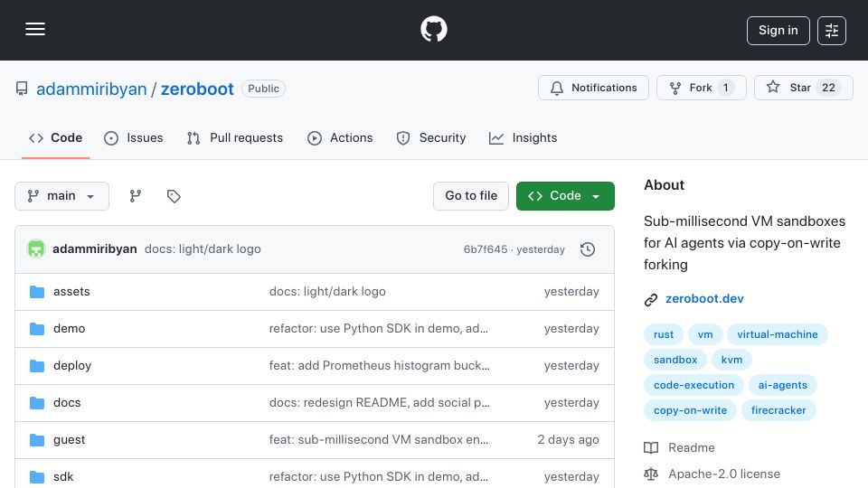Click the folder icon of deploy row
Image resolution: width=868 pixels, height=488 pixels.
coord(37,366)
